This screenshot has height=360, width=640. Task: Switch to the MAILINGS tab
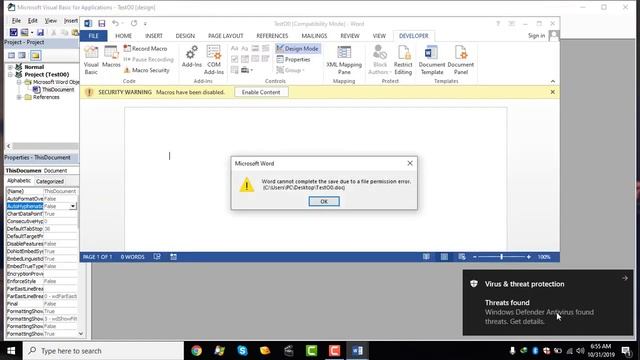(x=314, y=36)
